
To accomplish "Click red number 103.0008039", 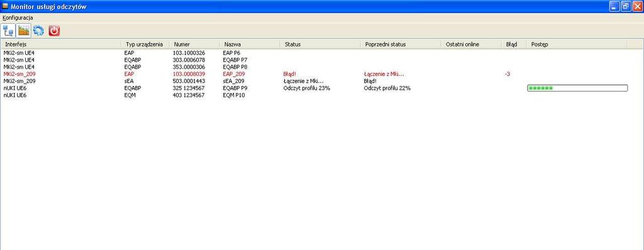I will pos(189,74).
